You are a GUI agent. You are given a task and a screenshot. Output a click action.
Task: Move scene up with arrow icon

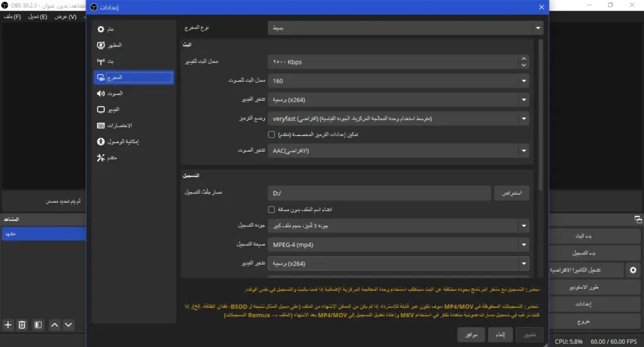click(x=55, y=325)
